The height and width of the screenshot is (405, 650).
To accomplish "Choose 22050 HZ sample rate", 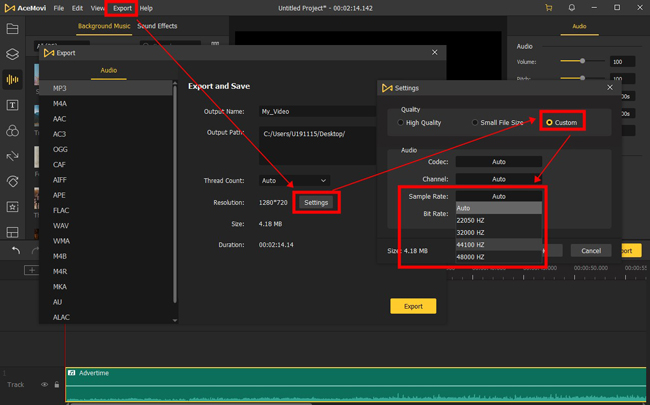I will pyautogui.click(x=499, y=220).
